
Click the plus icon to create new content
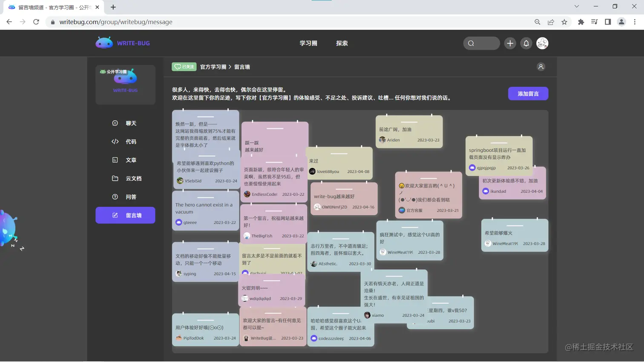(510, 43)
